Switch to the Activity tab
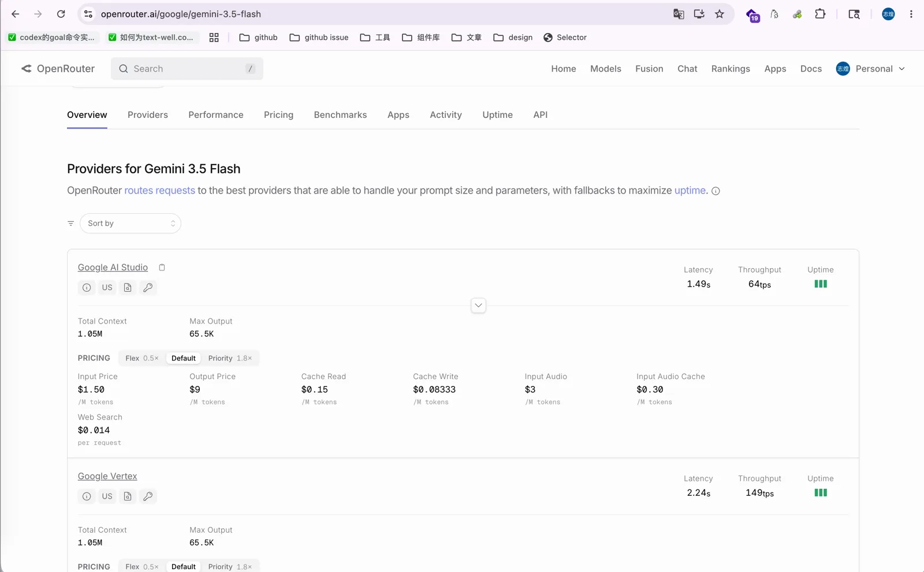The image size is (924, 572). click(x=446, y=115)
